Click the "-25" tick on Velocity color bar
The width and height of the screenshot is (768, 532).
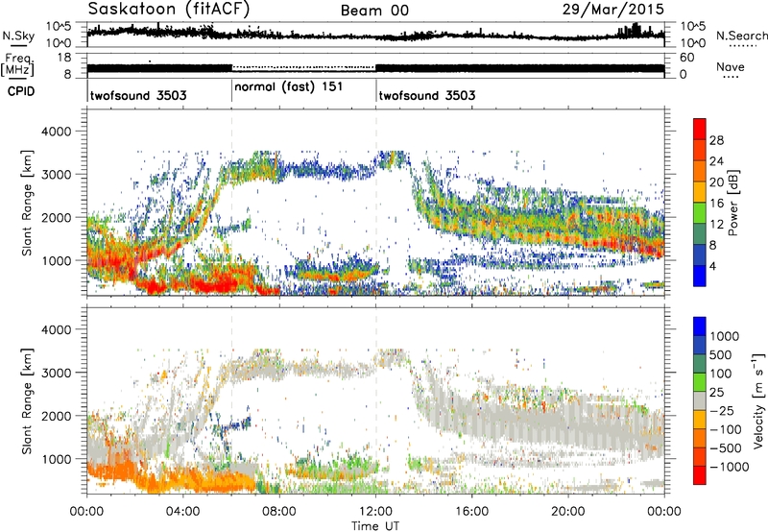point(721,411)
